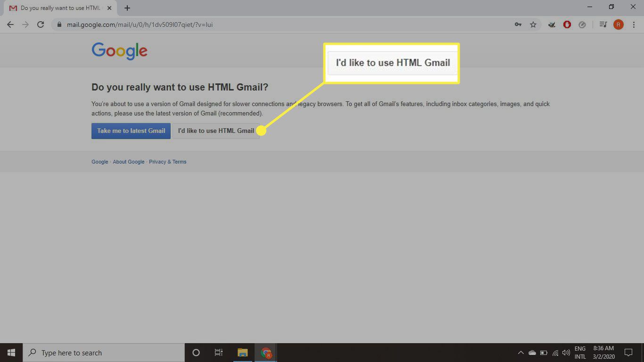Click the battery tray icon

[x=544, y=353]
